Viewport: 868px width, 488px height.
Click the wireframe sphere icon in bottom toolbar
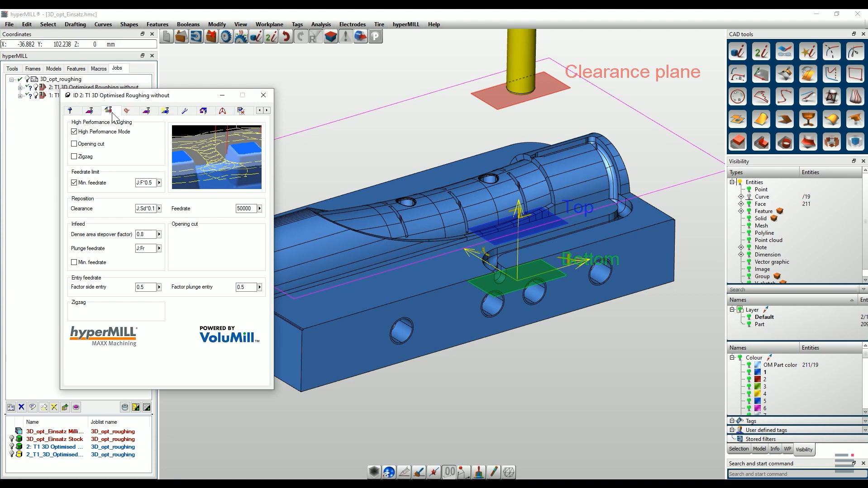(x=509, y=472)
